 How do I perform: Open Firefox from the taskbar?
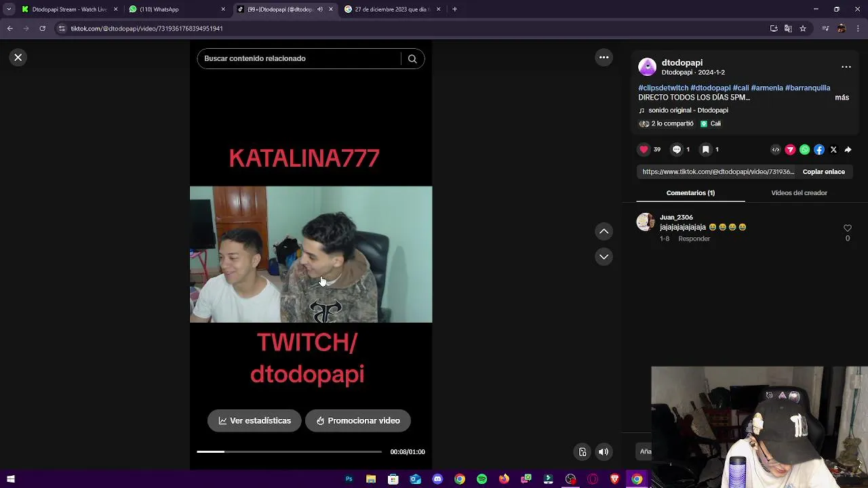504,479
